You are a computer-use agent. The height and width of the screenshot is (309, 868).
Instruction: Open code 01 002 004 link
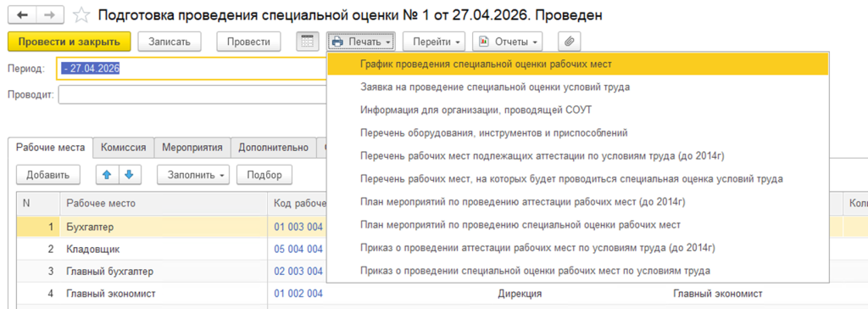click(x=298, y=294)
